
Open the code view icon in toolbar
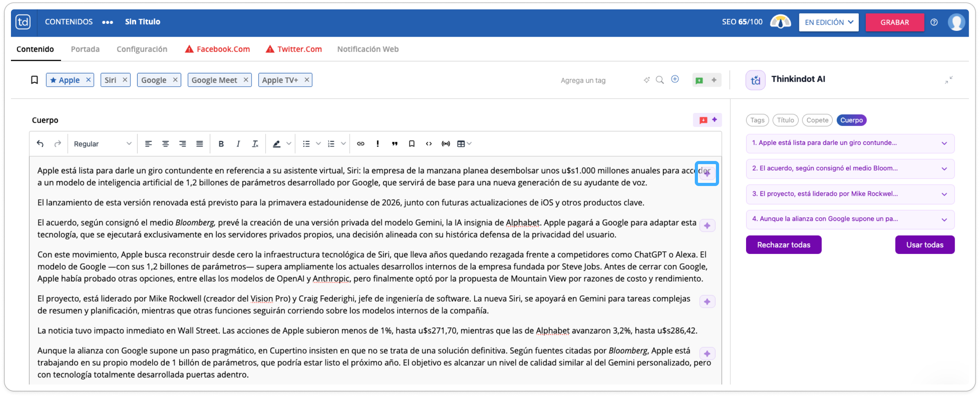pyautogui.click(x=429, y=144)
